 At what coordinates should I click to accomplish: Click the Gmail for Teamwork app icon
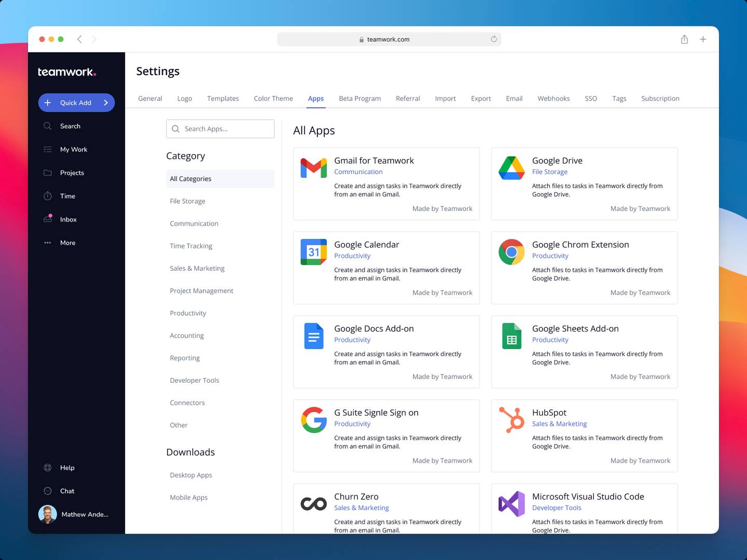[x=313, y=168]
